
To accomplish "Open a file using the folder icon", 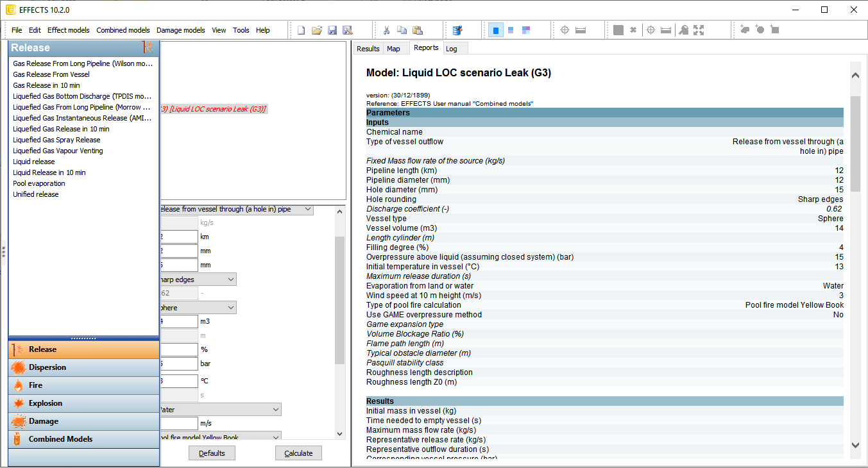I will 316,30.
